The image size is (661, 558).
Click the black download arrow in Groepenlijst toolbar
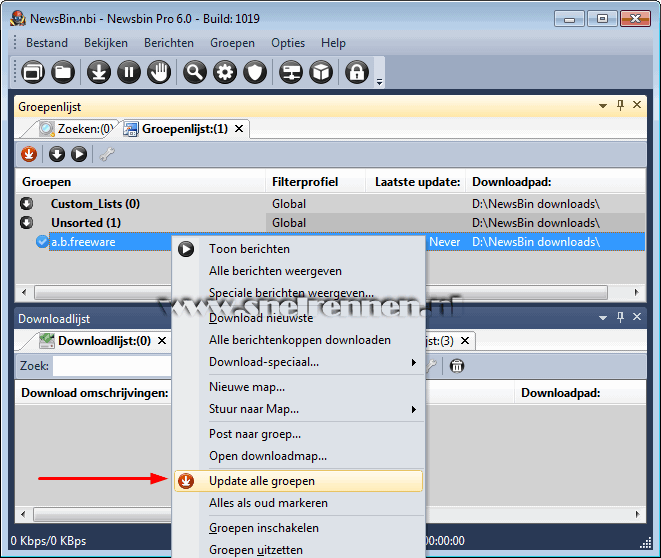click(x=56, y=154)
